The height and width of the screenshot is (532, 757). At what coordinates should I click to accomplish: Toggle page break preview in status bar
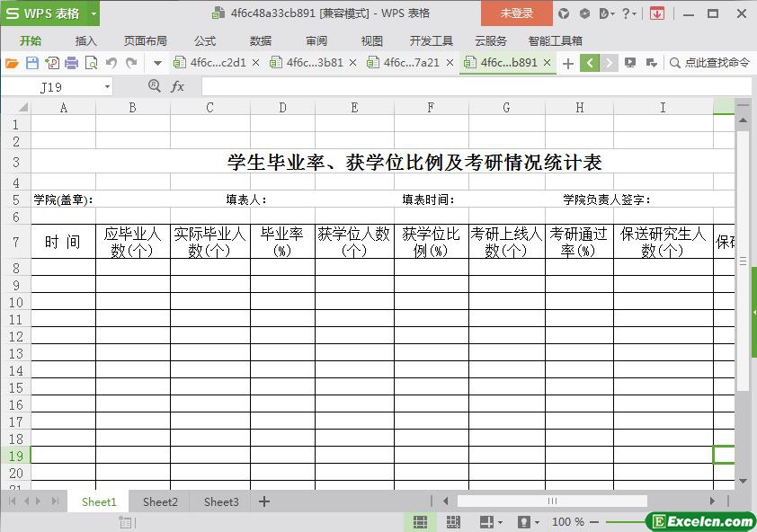453,522
